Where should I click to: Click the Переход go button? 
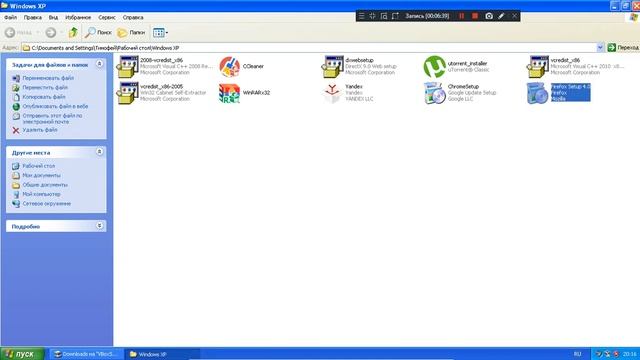[x=623, y=47]
